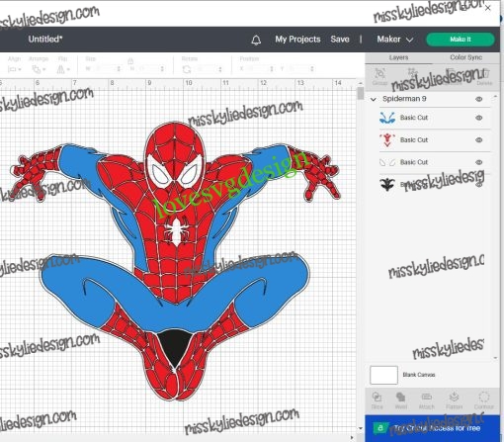Select the Contour tool
Image resolution: width=504 pixels, height=442 pixels.
point(483,400)
